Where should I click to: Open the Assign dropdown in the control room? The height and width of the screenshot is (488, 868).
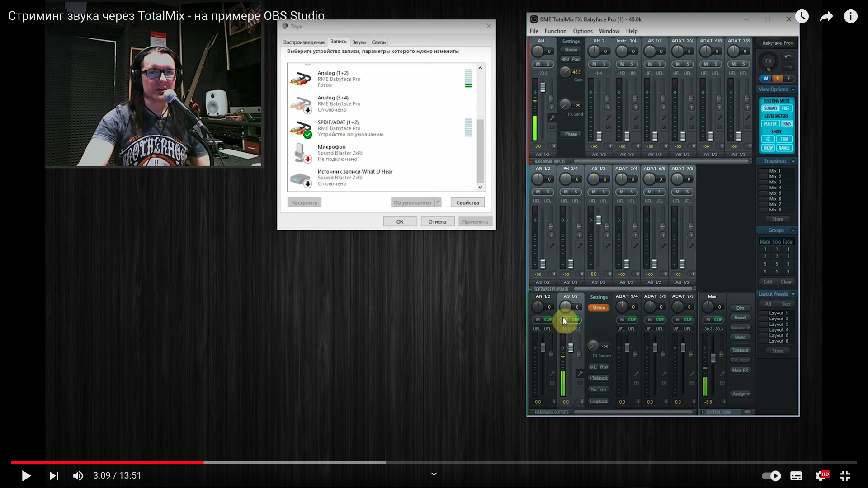click(740, 394)
